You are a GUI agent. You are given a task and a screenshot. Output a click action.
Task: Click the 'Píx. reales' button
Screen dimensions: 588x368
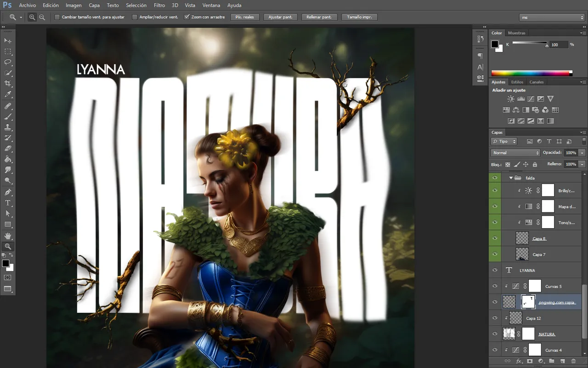click(x=244, y=17)
